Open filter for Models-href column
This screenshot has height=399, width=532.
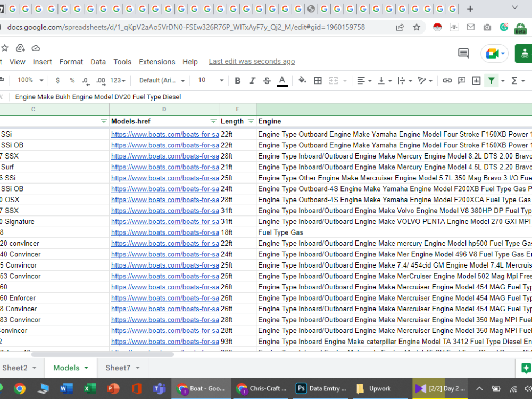(213, 121)
